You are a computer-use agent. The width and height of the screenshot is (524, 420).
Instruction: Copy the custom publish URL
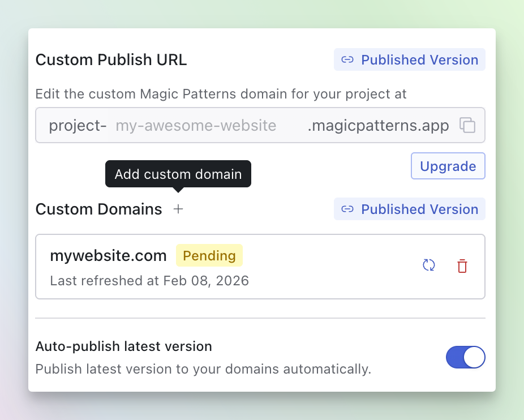tap(467, 125)
